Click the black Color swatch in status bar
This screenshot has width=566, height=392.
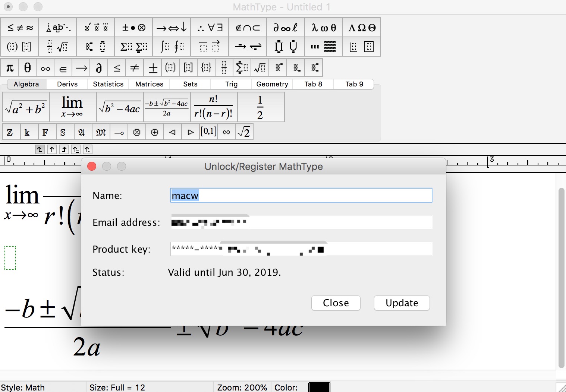coord(320,387)
